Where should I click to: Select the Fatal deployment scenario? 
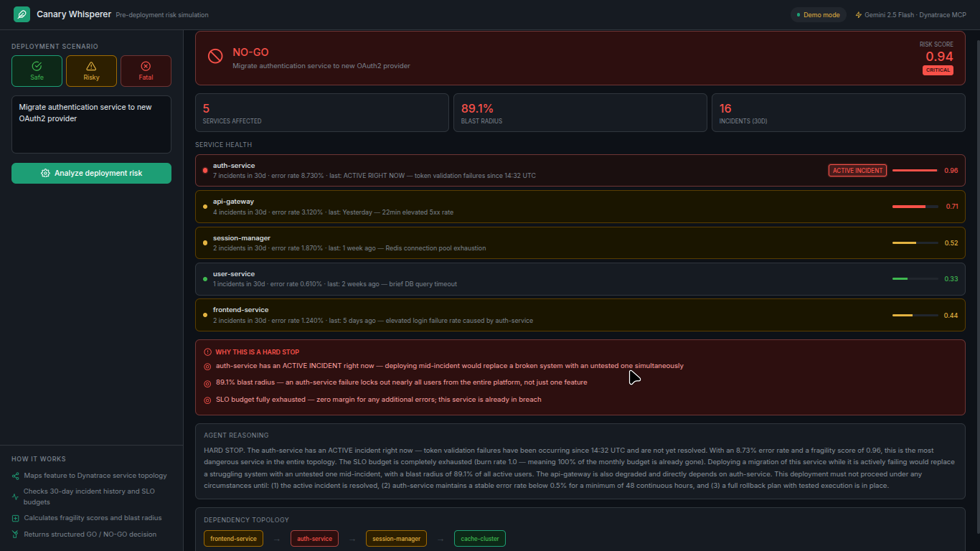[146, 71]
